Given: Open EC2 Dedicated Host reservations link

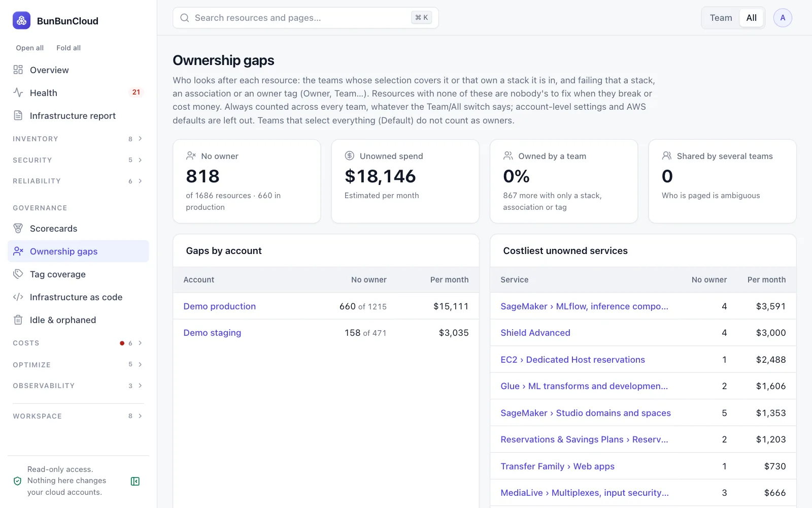Looking at the screenshot, I should pos(572,360).
